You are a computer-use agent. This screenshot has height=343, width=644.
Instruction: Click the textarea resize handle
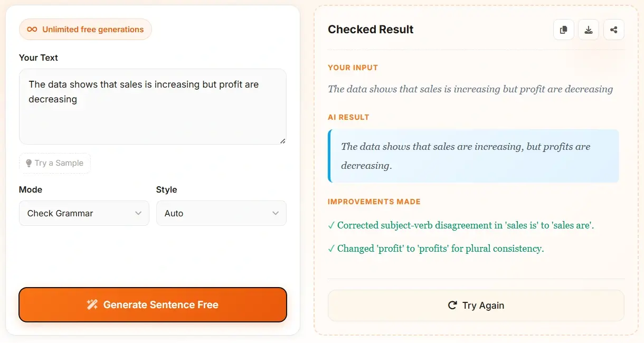click(x=283, y=141)
